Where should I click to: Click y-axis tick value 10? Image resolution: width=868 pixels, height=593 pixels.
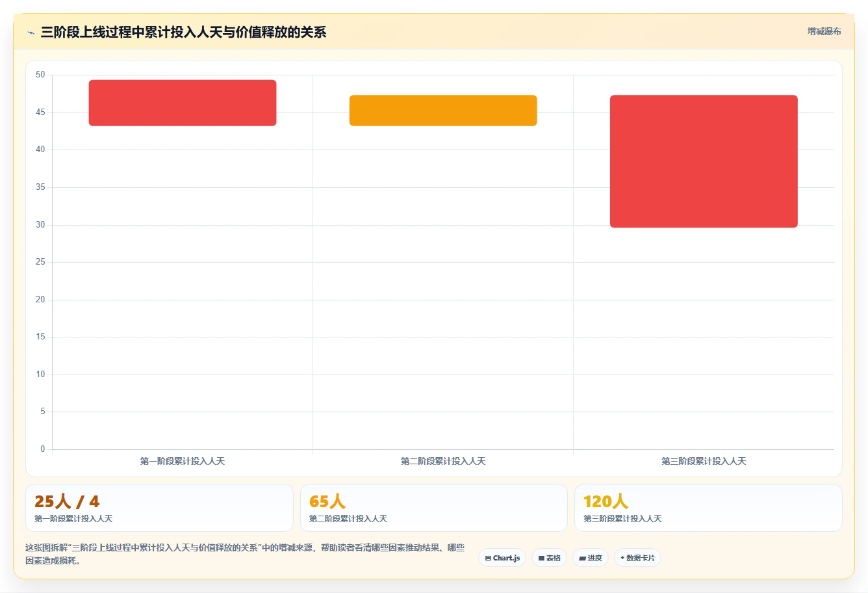pyautogui.click(x=40, y=375)
